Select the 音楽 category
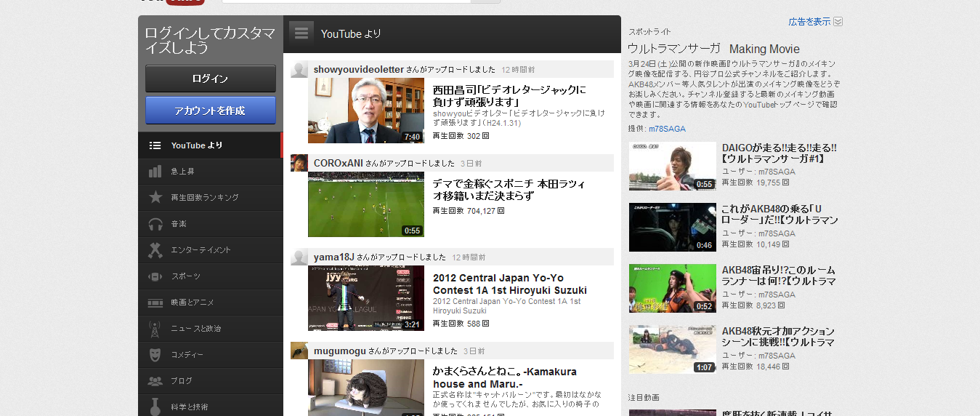The image size is (980, 416). pos(211,224)
